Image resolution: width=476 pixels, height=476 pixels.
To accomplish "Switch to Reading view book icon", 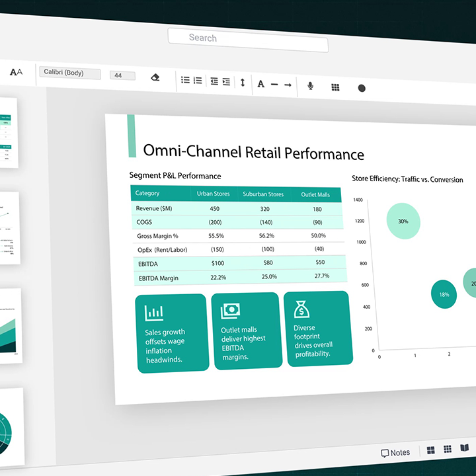I will coord(465,448).
